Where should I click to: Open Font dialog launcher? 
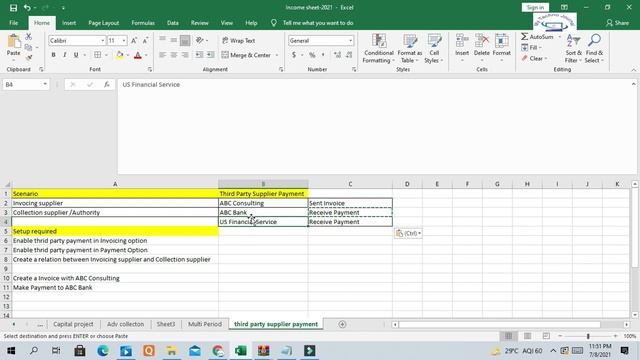tap(150, 70)
